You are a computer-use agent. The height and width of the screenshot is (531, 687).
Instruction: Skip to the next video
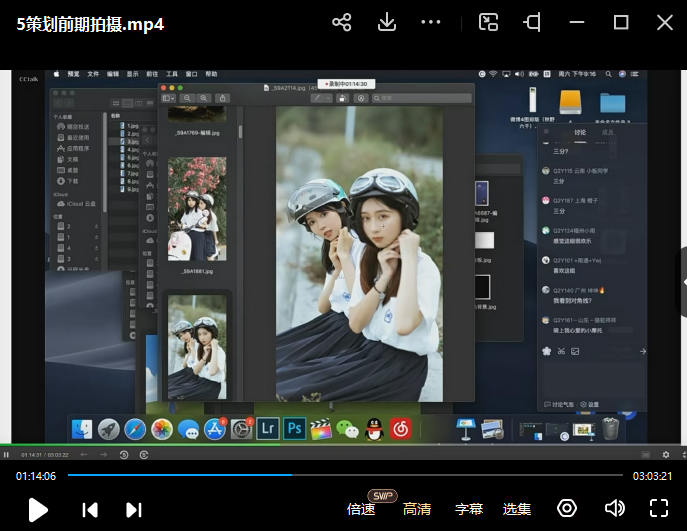point(134,510)
